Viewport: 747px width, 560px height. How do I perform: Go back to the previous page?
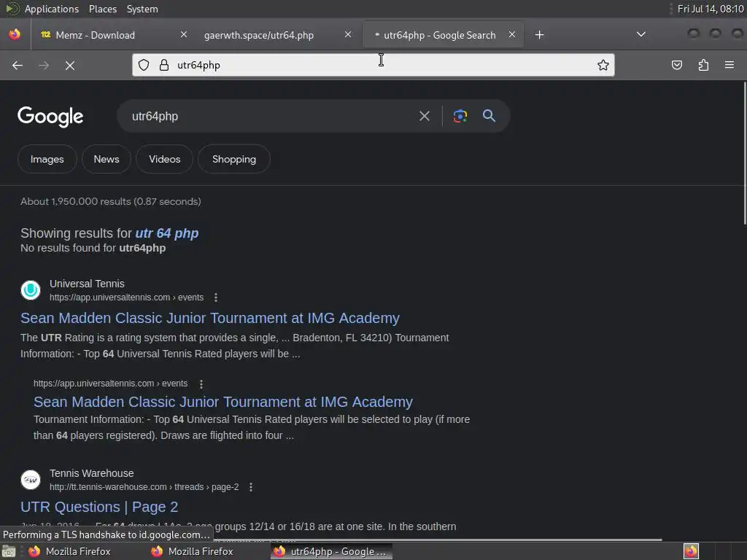(18, 65)
